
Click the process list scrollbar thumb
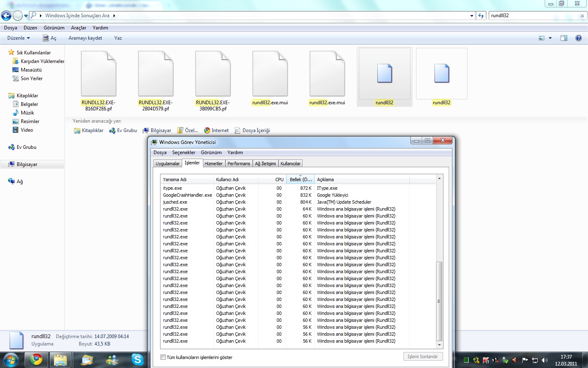[439, 301]
